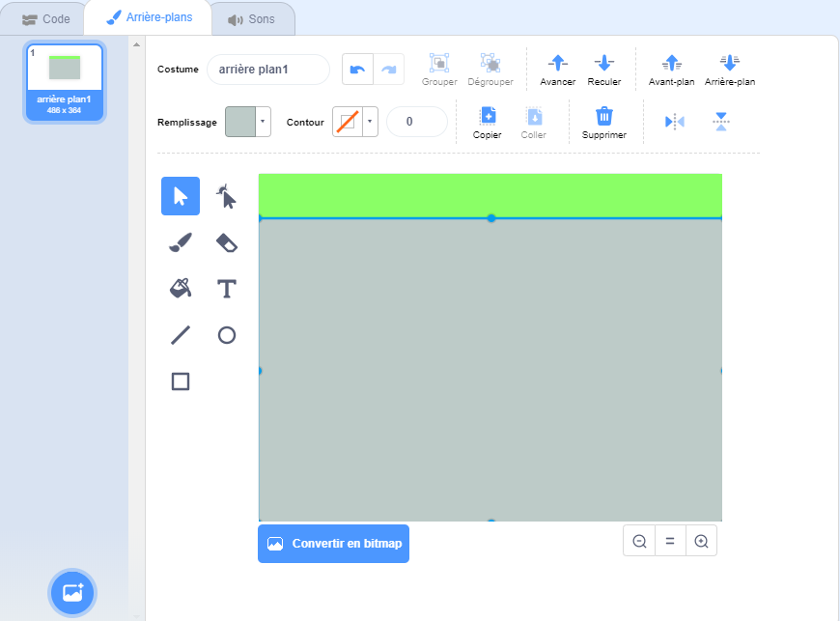Click the Select arrow tool

point(181,196)
